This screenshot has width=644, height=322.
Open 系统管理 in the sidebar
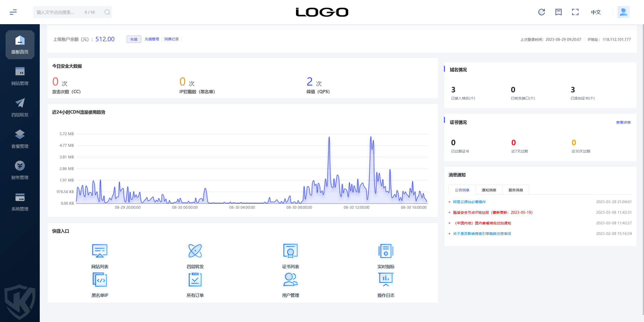tap(20, 202)
